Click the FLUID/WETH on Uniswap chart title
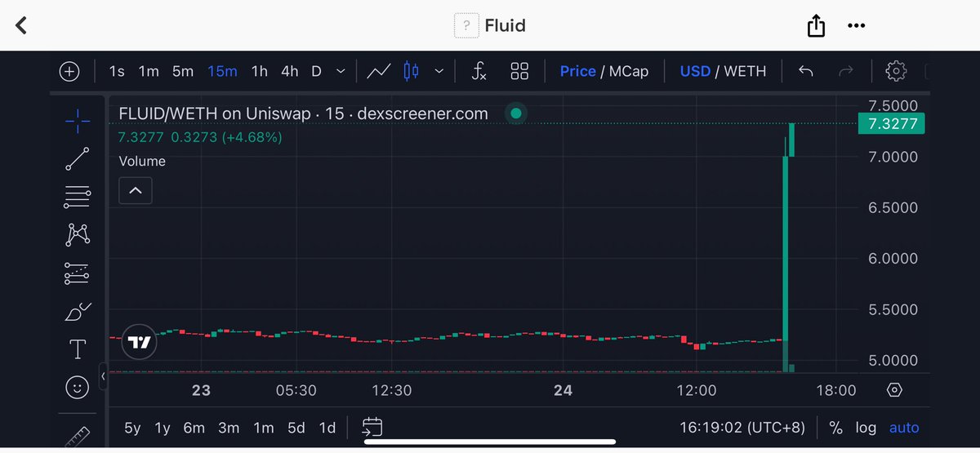 click(304, 113)
